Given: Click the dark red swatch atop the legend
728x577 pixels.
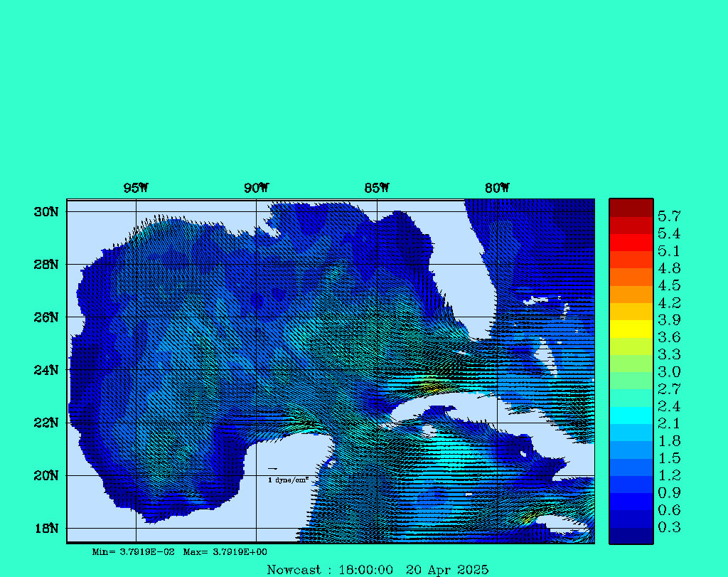Looking at the screenshot, I should 631,208.
